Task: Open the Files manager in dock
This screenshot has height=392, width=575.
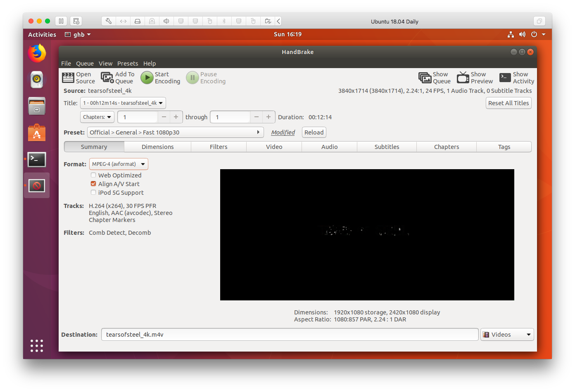Action: pos(37,106)
